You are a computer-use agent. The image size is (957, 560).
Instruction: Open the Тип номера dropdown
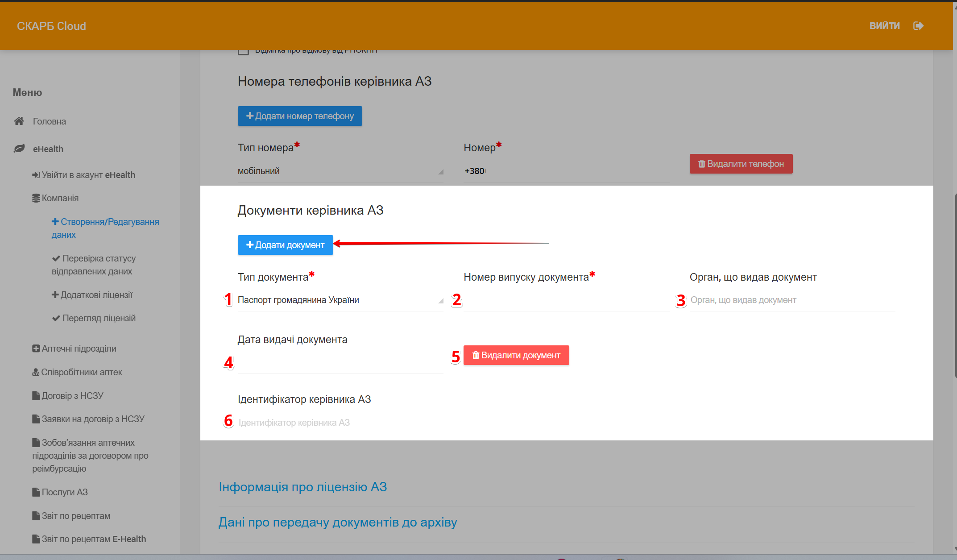(340, 171)
